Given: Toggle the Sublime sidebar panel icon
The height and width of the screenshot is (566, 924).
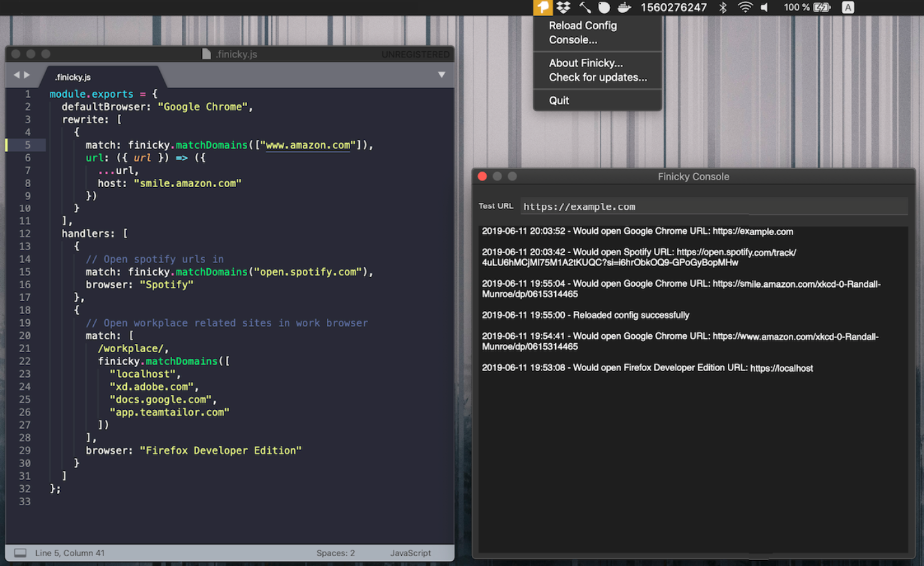Looking at the screenshot, I should click(21, 553).
